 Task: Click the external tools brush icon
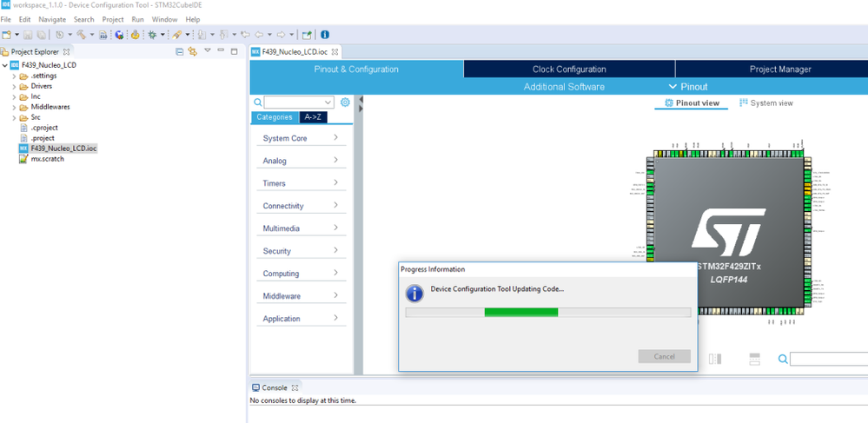click(x=177, y=35)
